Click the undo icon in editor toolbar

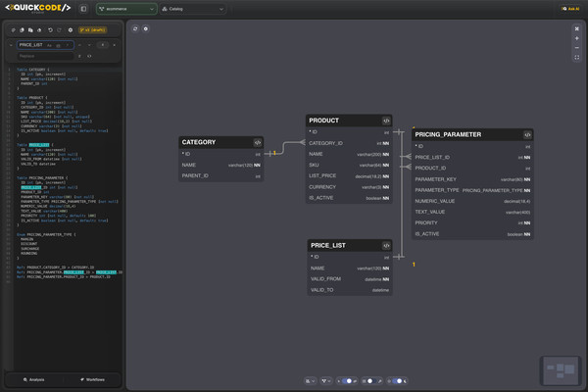pos(50,30)
